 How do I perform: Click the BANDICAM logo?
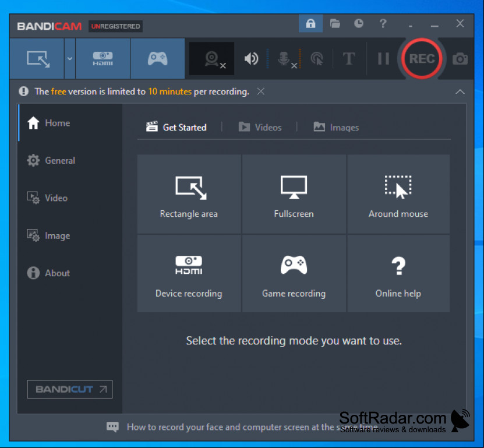[x=50, y=26]
